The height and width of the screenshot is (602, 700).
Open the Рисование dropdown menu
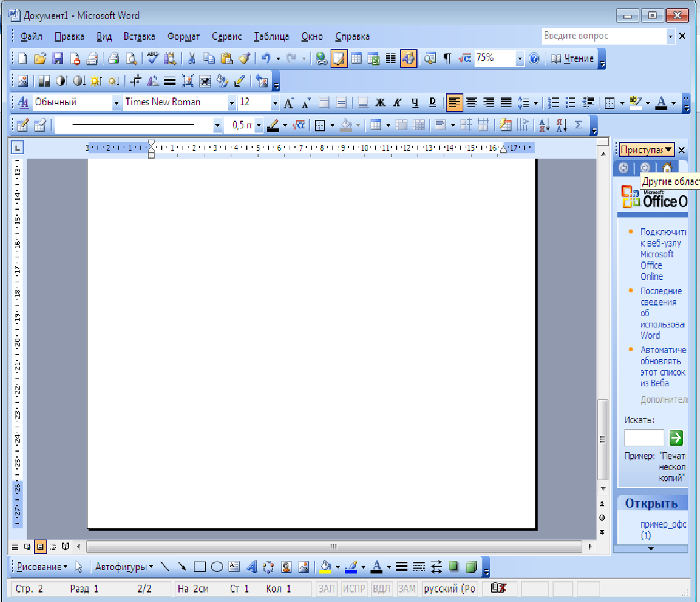coord(42,567)
